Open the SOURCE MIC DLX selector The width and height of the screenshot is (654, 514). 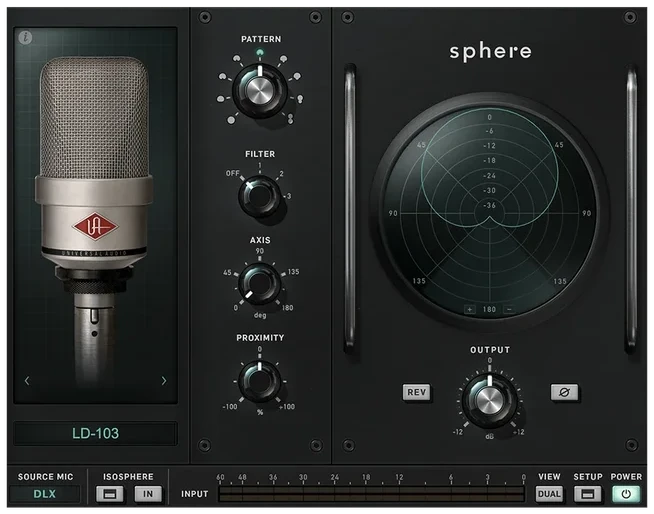pyautogui.click(x=45, y=494)
